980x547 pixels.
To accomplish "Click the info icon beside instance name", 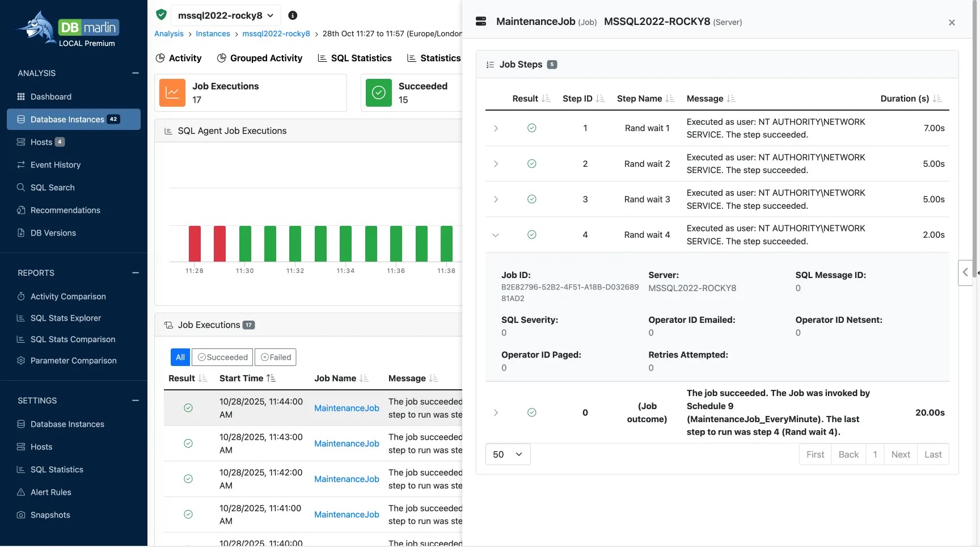I will click(293, 15).
